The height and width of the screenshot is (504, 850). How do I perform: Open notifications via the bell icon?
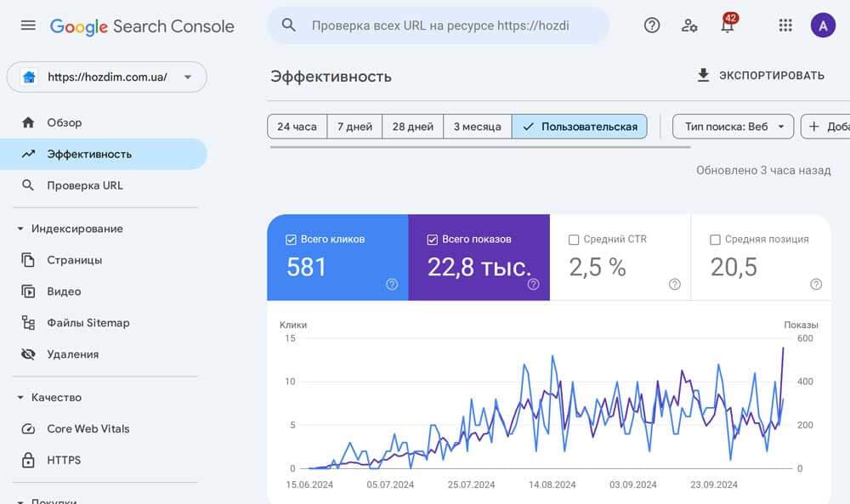(728, 25)
